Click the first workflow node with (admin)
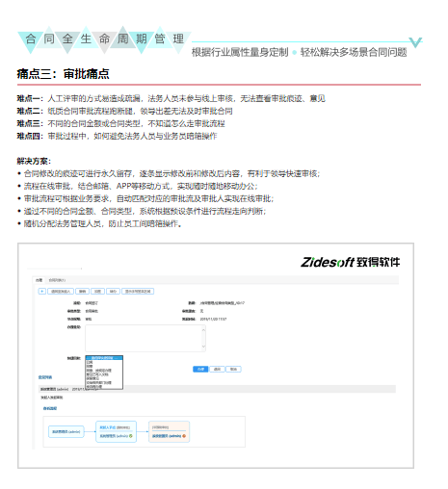Viewport: 448px width, 489px height. pos(66,432)
